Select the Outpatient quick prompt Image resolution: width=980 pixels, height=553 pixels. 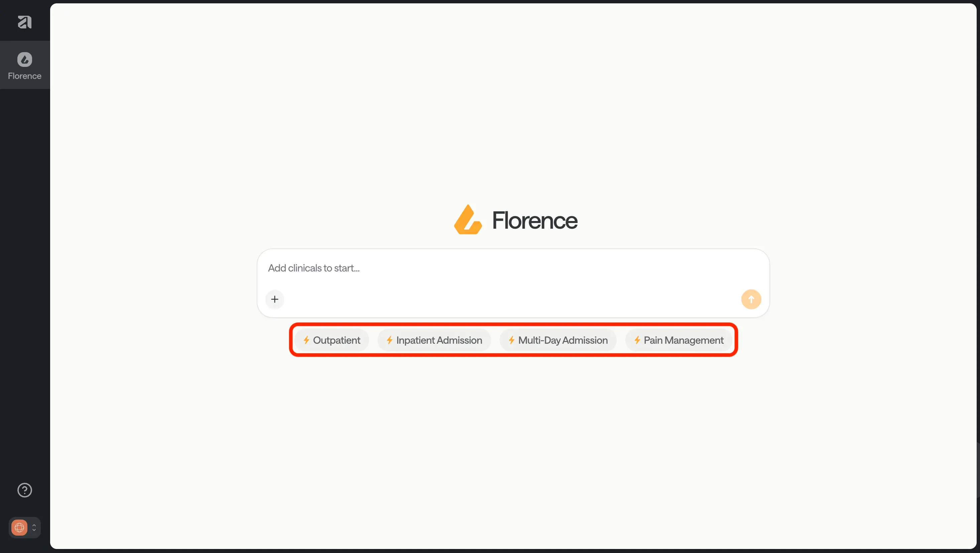[x=336, y=340]
